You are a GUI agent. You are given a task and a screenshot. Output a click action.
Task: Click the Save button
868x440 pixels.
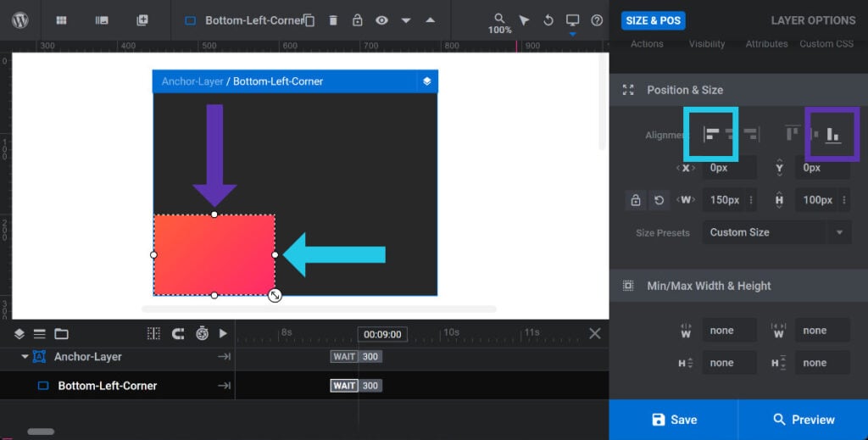pos(674,420)
